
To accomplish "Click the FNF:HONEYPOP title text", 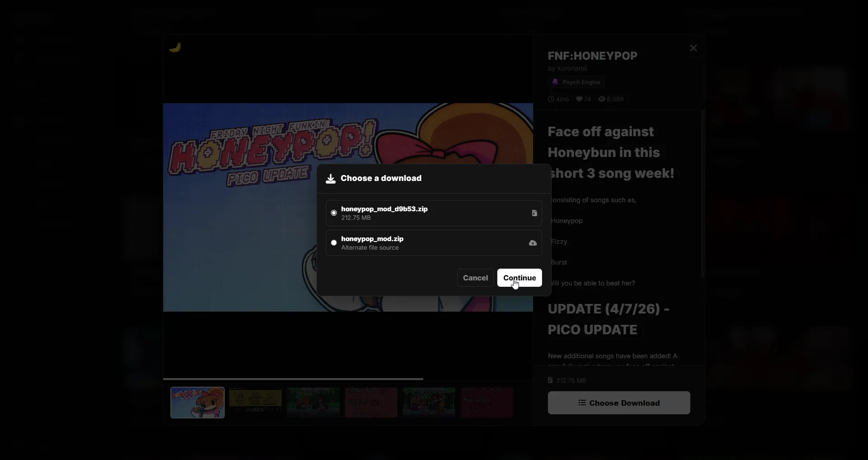I will pyautogui.click(x=593, y=56).
